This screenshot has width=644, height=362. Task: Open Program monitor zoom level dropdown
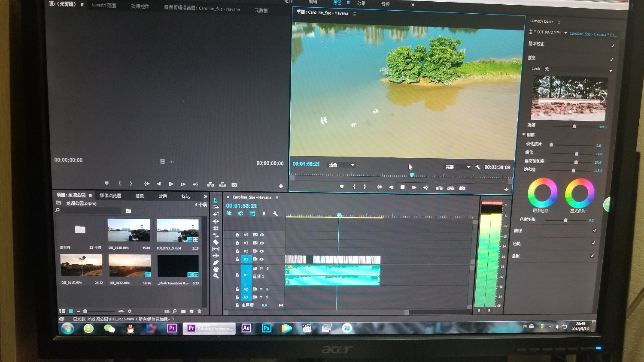coord(341,165)
